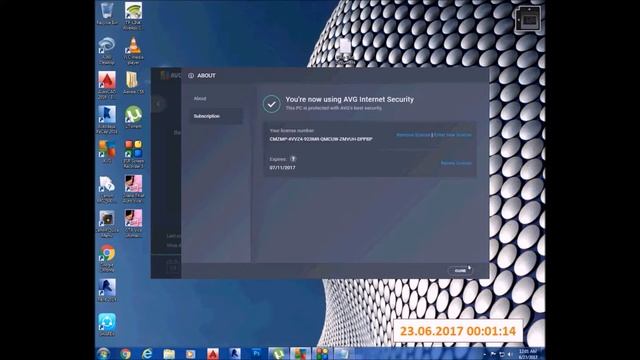Screen dimensions: 640x360
Task: Click the license number text
Action: tap(321, 139)
